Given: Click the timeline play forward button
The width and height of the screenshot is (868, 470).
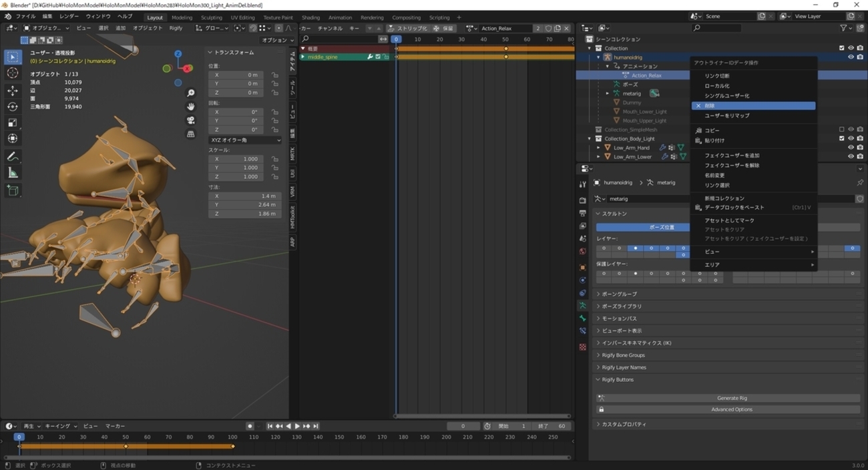Looking at the screenshot, I should [297, 426].
